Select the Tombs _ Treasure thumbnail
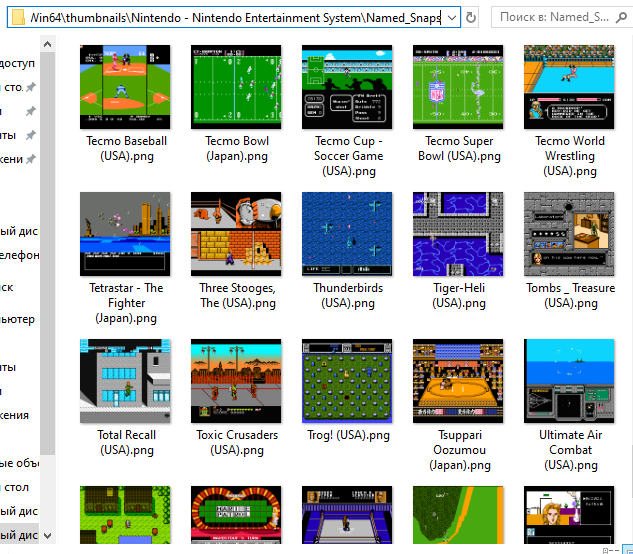Viewport: 633px width, 554px height. point(569,234)
